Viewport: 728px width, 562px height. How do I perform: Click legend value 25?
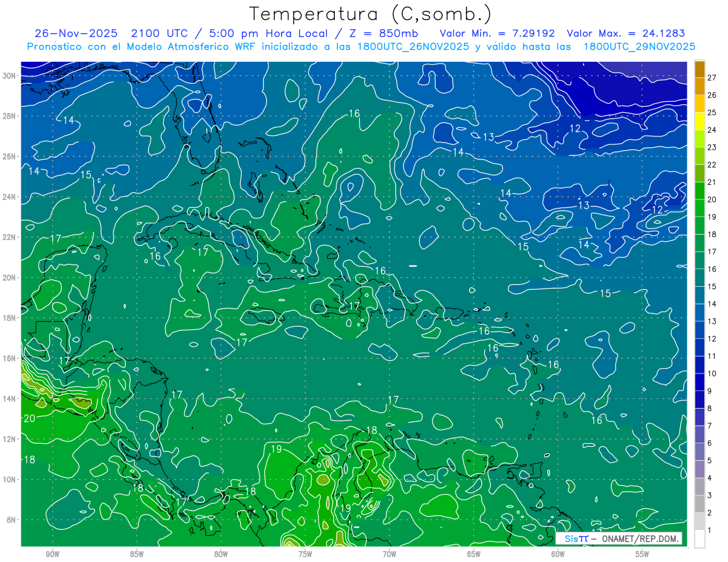tap(712, 113)
